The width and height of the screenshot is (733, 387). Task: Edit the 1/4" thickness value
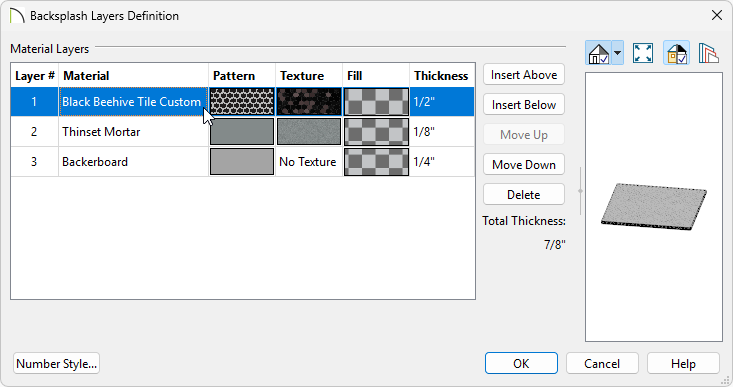point(442,162)
